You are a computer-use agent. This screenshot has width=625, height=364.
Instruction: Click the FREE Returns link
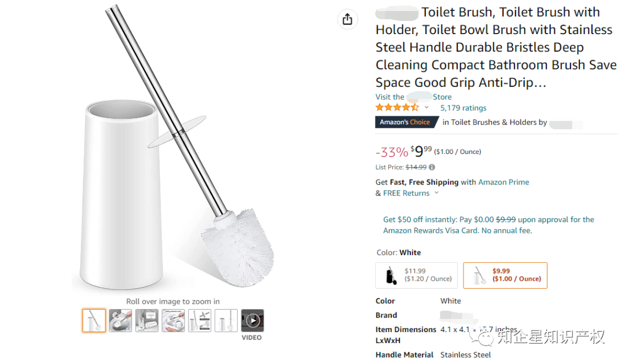pos(406,193)
